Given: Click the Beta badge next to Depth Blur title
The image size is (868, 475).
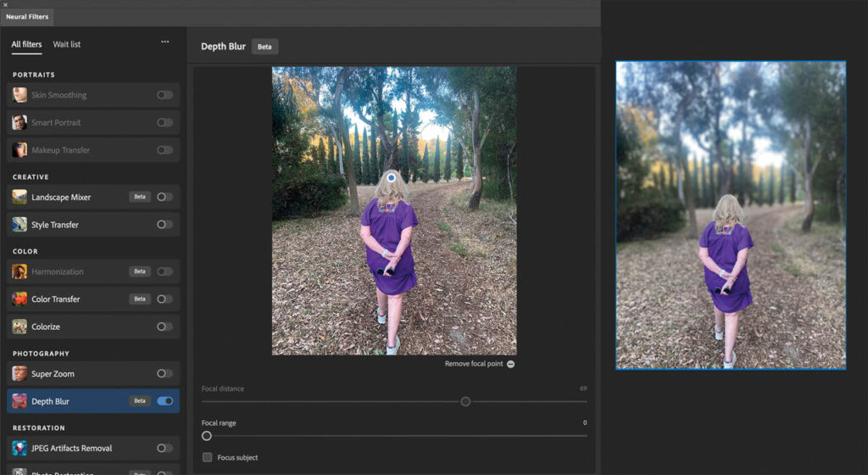Looking at the screenshot, I should click(264, 47).
